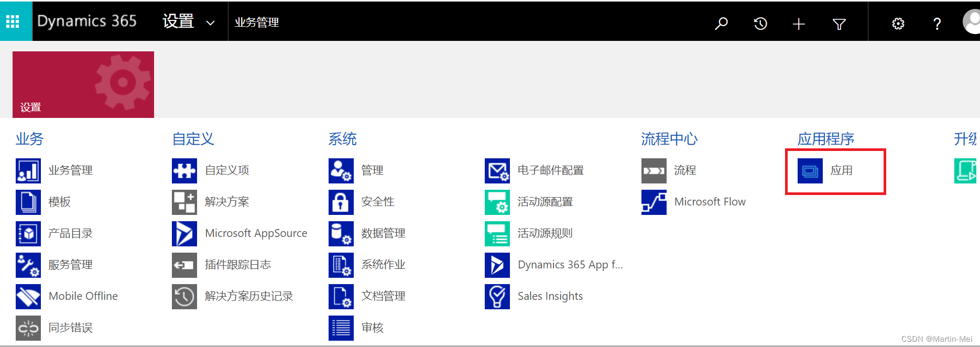980x347 pixels.
Task: Open the user profile avatar
Action: click(972, 22)
